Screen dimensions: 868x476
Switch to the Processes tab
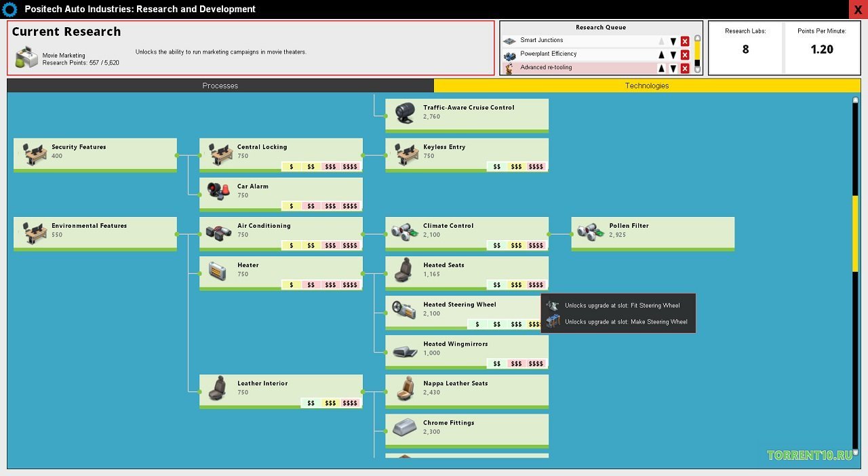pos(220,86)
